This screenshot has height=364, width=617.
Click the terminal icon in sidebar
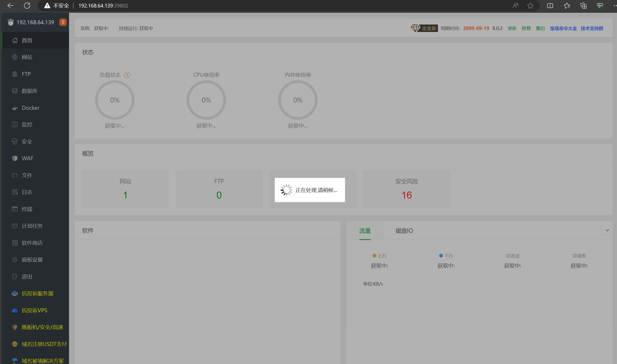15,209
